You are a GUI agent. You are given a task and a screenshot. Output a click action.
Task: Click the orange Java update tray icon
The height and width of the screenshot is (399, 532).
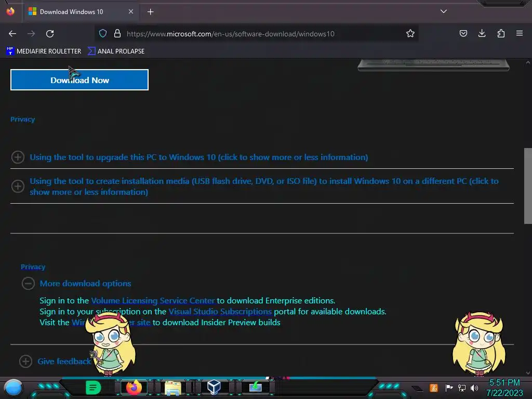(x=434, y=388)
